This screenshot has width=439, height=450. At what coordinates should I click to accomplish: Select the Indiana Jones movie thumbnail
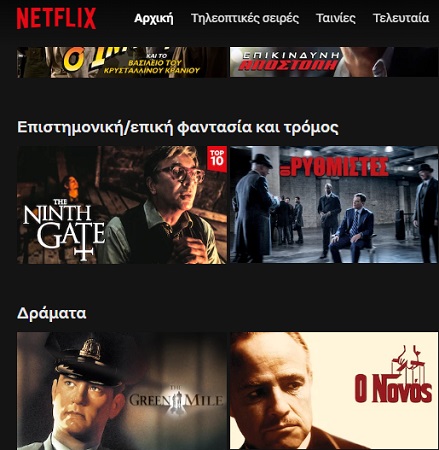[x=122, y=62]
